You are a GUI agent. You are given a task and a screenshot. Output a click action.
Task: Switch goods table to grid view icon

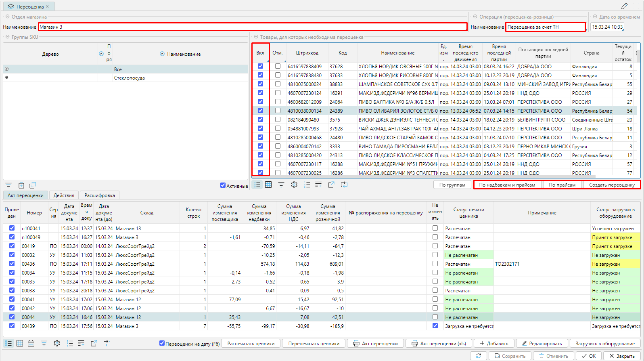[268, 185]
